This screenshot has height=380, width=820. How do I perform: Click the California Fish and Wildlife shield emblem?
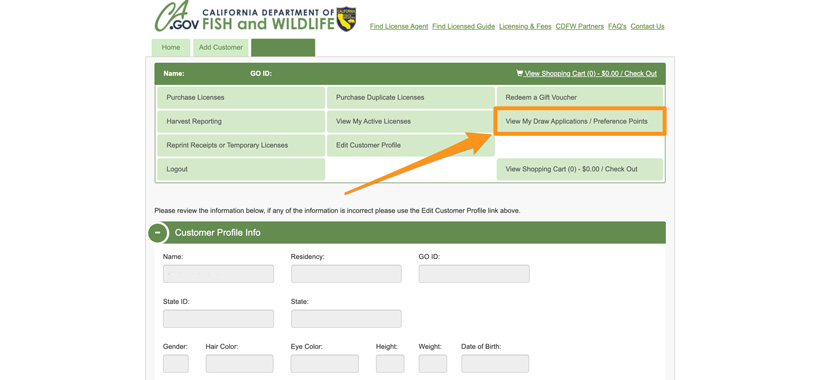tap(346, 19)
